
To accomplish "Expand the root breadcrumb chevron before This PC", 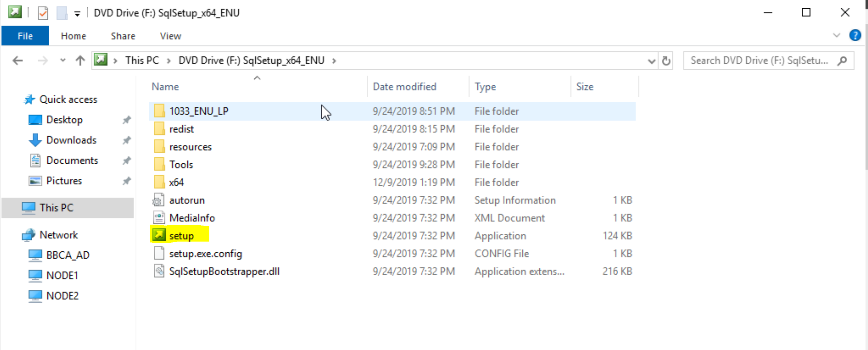I will tap(115, 61).
